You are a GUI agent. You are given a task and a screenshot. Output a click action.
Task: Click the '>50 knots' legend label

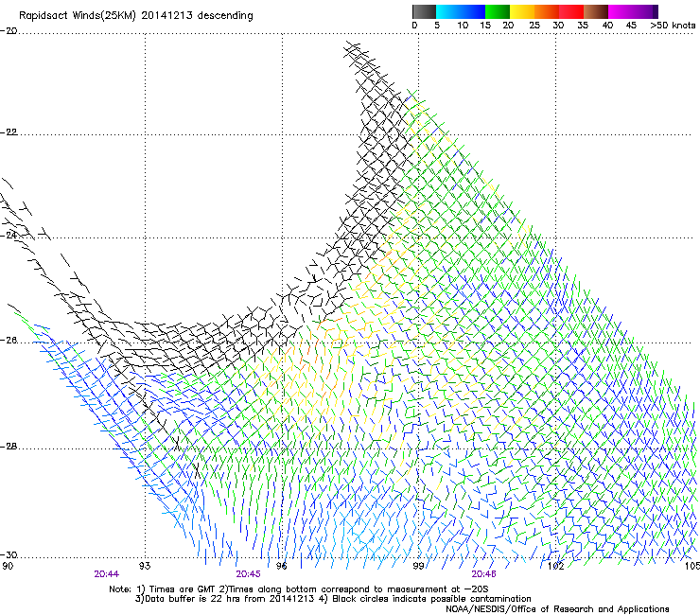[673, 26]
